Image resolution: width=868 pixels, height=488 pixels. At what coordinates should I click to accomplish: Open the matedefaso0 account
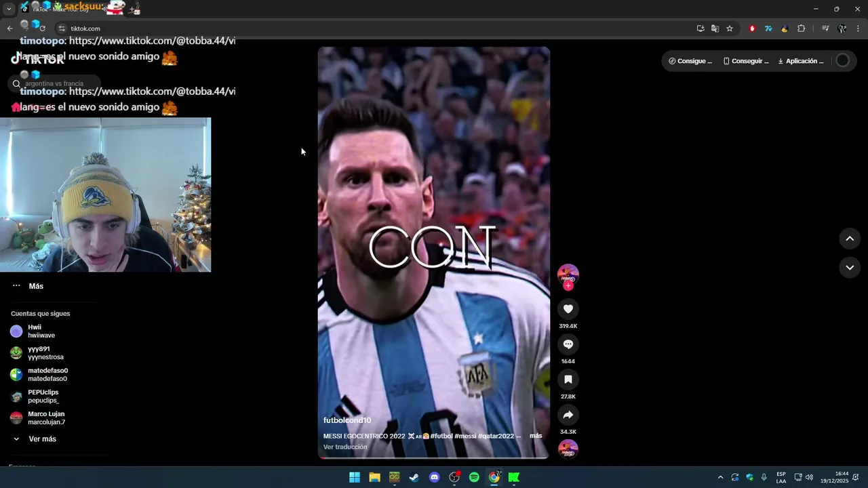[41, 375]
